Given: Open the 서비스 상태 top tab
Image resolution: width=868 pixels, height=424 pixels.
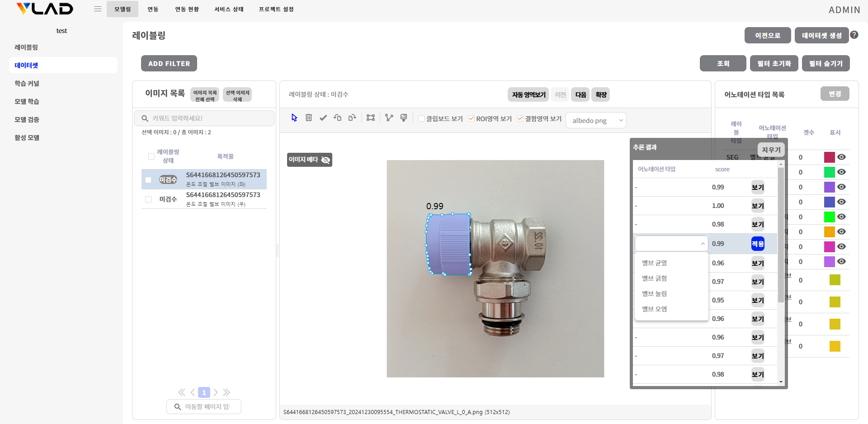Looking at the screenshot, I should point(229,9).
